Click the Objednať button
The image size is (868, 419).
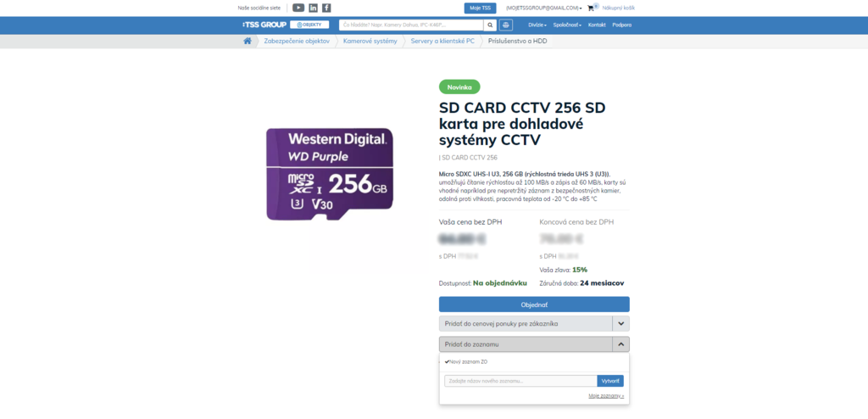[x=534, y=304]
